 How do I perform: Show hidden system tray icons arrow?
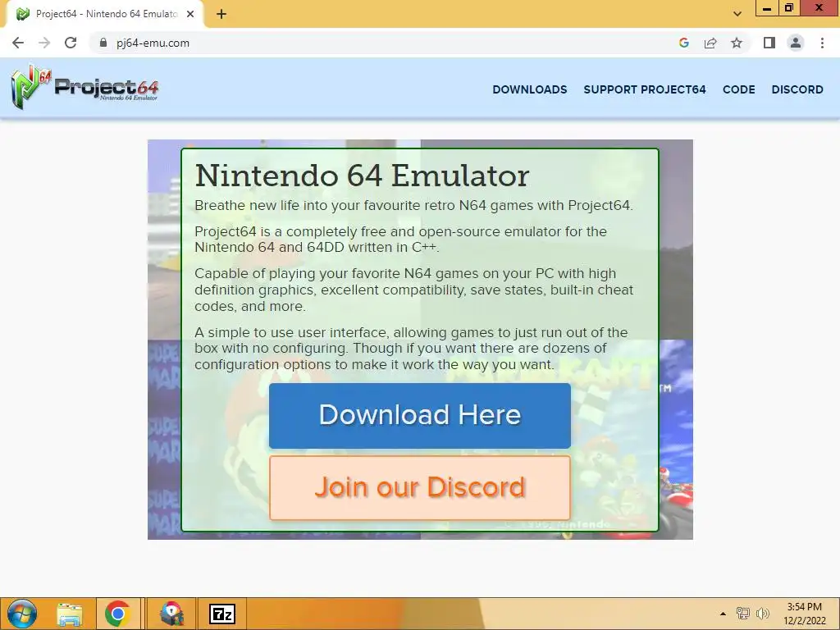pyautogui.click(x=723, y=614)
